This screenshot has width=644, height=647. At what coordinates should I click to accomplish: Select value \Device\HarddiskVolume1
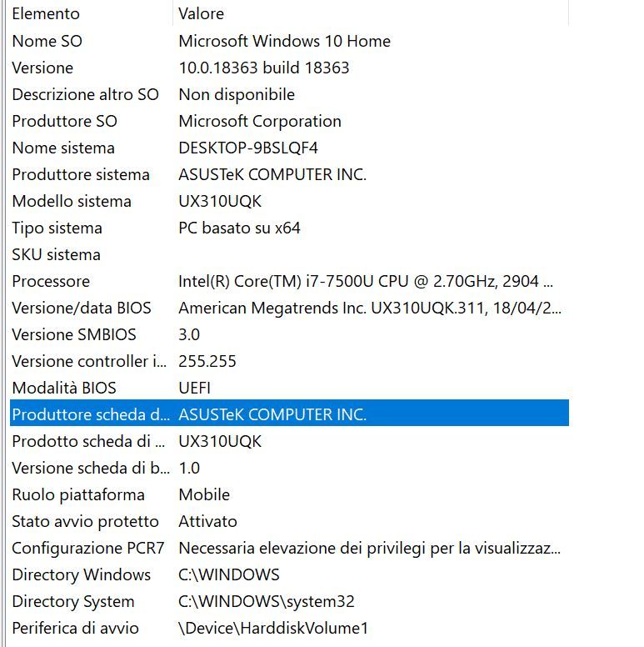click(273, 629)
